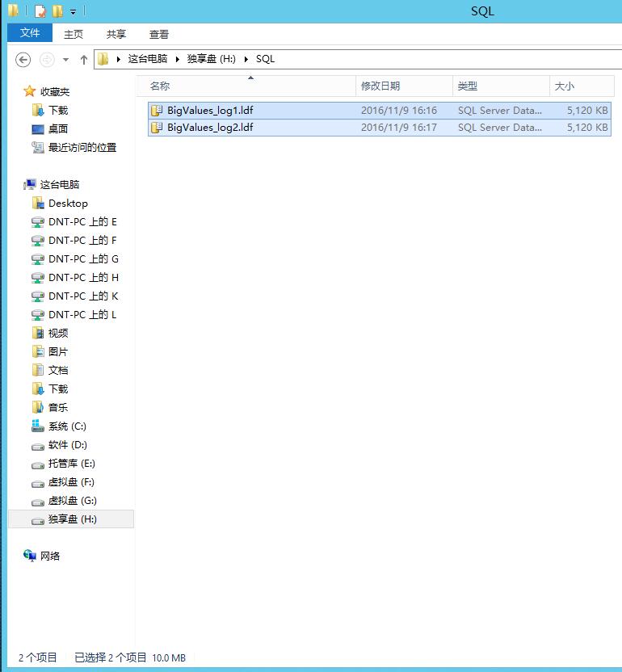
Task: Open network drive DNT-PC 上的 E
Action: 82,222
